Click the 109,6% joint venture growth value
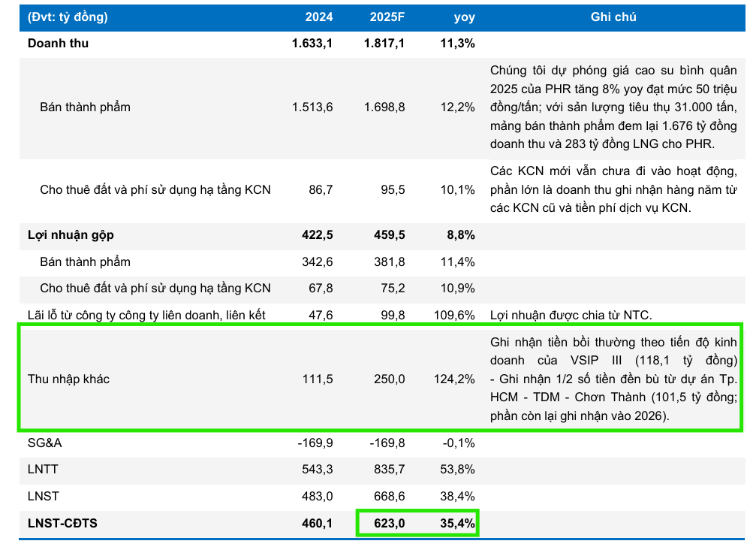The height and width of the screenshot is (550, 756). (x=454, y=315)
